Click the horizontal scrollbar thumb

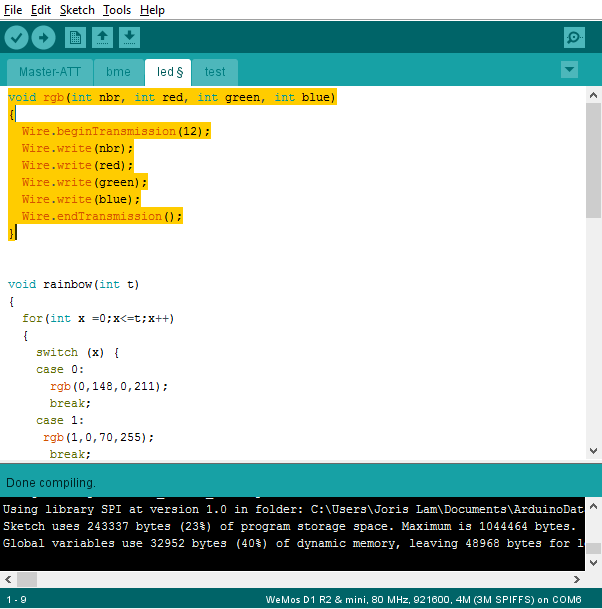[27, 579]
